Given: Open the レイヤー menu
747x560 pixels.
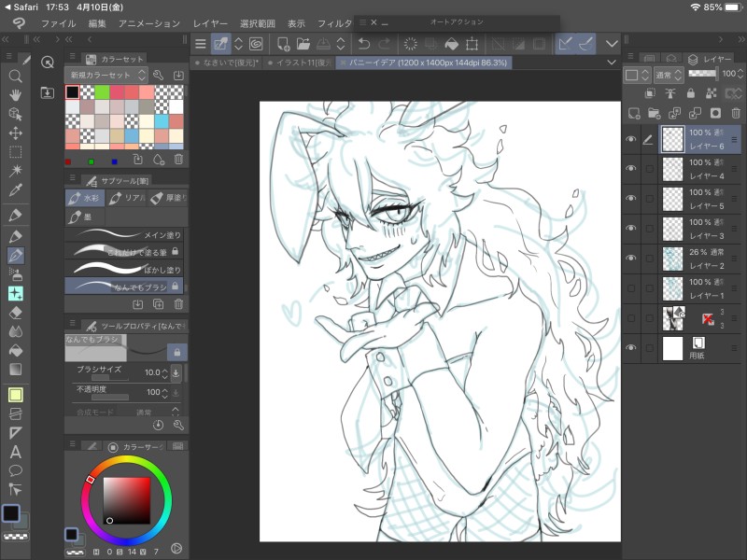Looking at the screenshot, I should pyautogui.click(x=210, y=23).
